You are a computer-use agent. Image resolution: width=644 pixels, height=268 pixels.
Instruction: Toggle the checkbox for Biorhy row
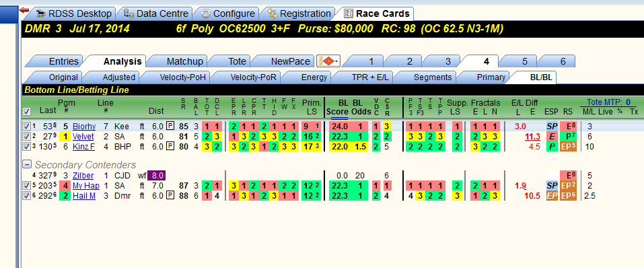[26, 127]
